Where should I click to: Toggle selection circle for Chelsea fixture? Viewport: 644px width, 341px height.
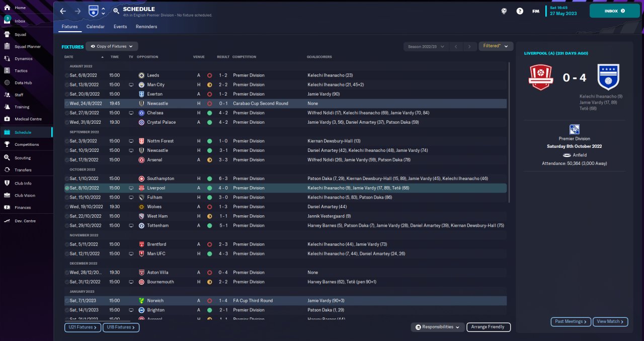[67, 113]
